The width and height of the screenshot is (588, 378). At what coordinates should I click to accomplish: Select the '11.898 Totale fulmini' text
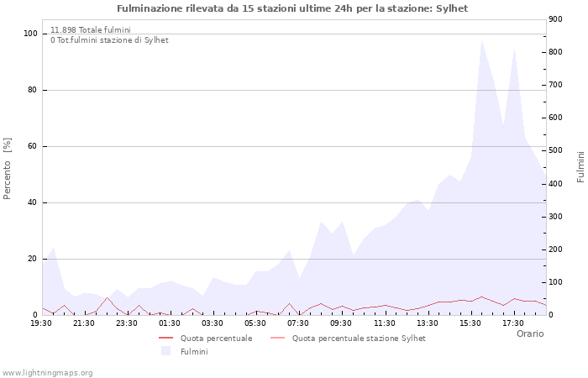(x=91, y=29)
